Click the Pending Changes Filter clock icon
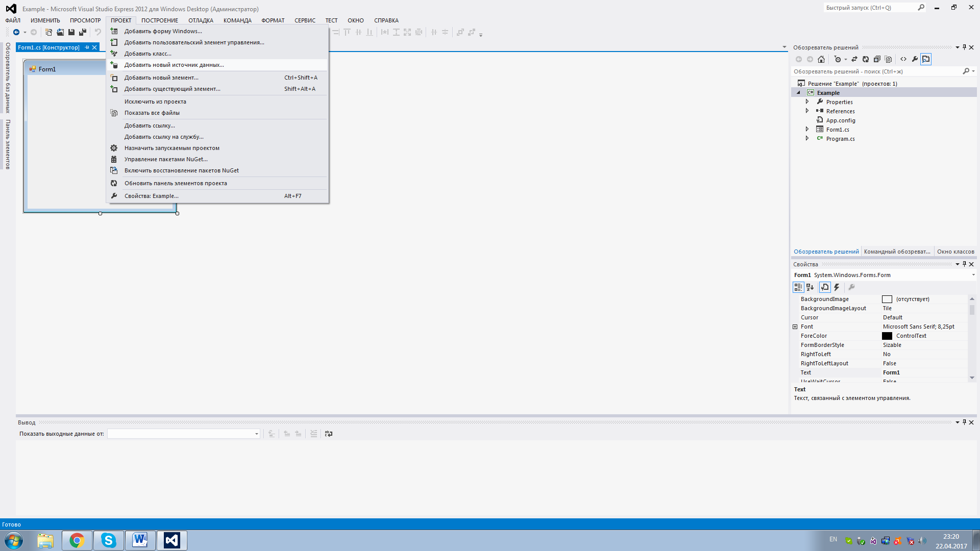This screenshot has width=980, height=551. coord(838,59)
